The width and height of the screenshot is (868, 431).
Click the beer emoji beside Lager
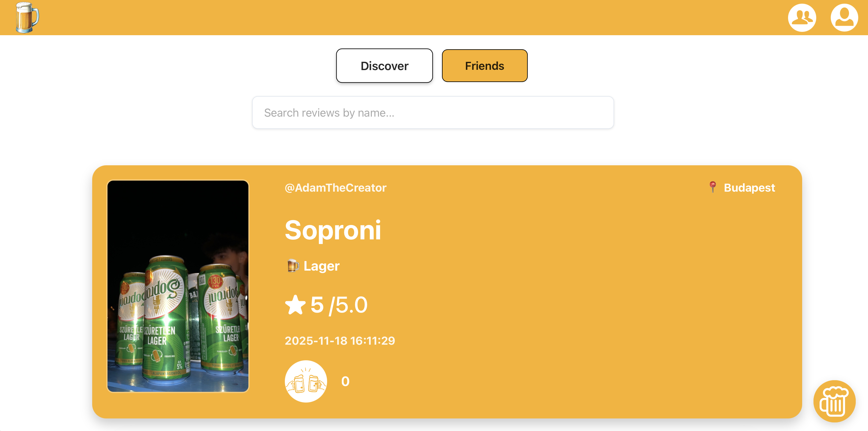[292, 266]
